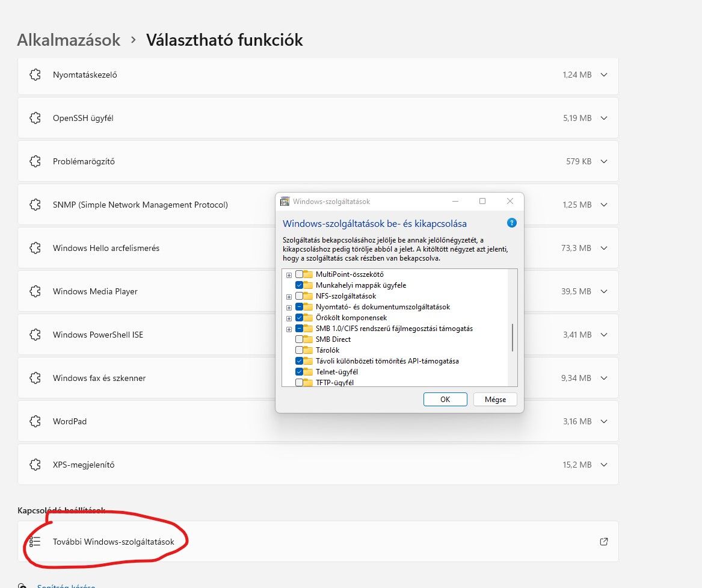This screenshot has width=702, height=588.
Task: Click the WordPad feature icon
Action: pyautogui.click(x=35, y=421)
